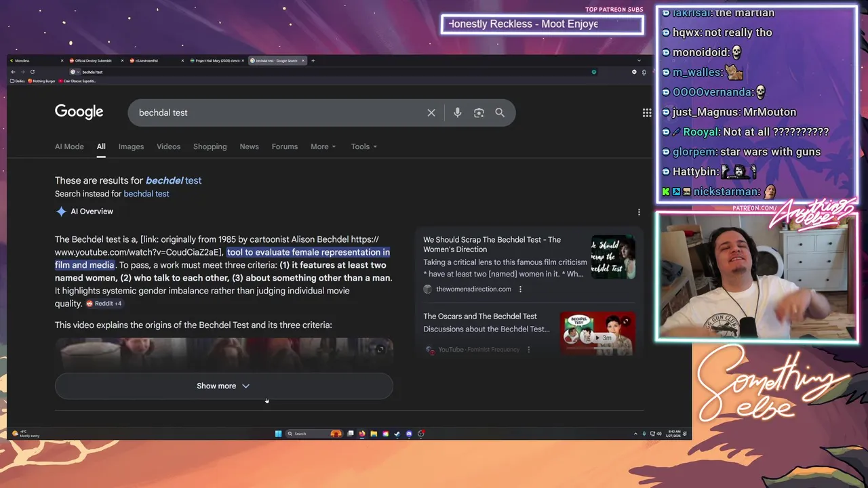
Task: Open the Dailies bookmarks folder
Action: (18, 81)
